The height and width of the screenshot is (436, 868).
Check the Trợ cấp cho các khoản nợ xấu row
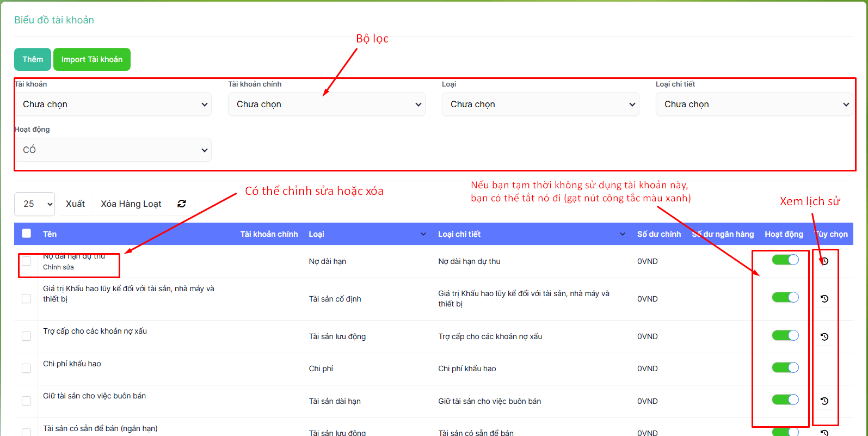tap(27, 336)
